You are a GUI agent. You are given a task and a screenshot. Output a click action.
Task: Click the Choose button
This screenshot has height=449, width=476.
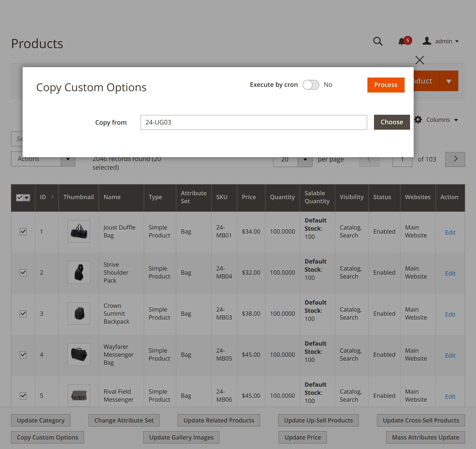point(392,122)
